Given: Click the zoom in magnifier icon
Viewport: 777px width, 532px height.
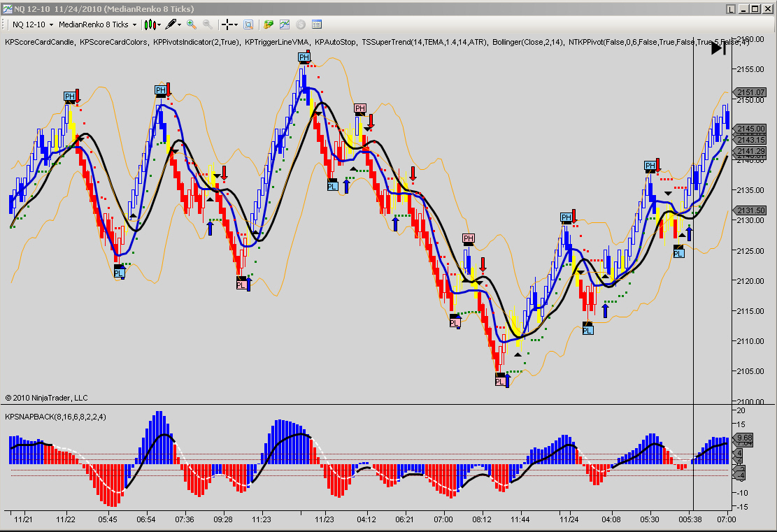Looking at the screenshot, I should pyautogui.click(x=191, y=24).
